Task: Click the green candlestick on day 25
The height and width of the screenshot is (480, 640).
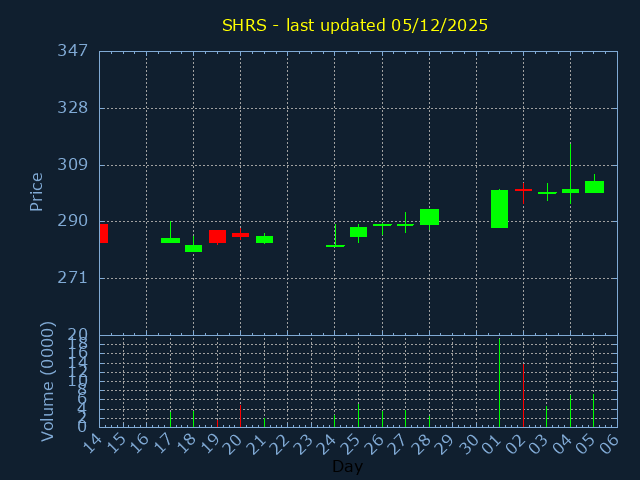Action: 358,232
